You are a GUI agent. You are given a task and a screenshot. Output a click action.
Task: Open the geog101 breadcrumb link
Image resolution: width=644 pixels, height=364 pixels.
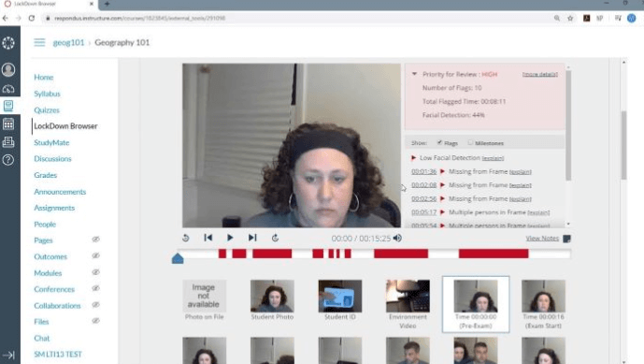(x=68, y=42)
